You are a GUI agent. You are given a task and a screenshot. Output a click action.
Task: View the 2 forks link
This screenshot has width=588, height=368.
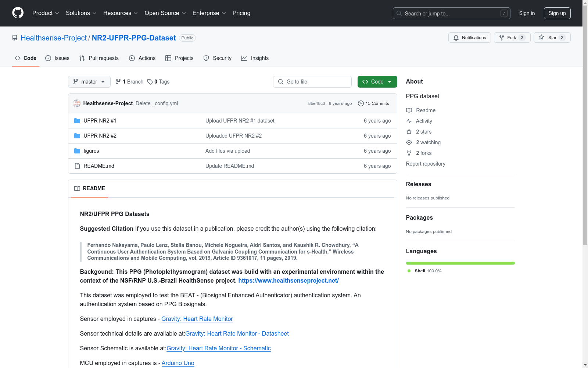pyautogui.click(x=419, y=153)
